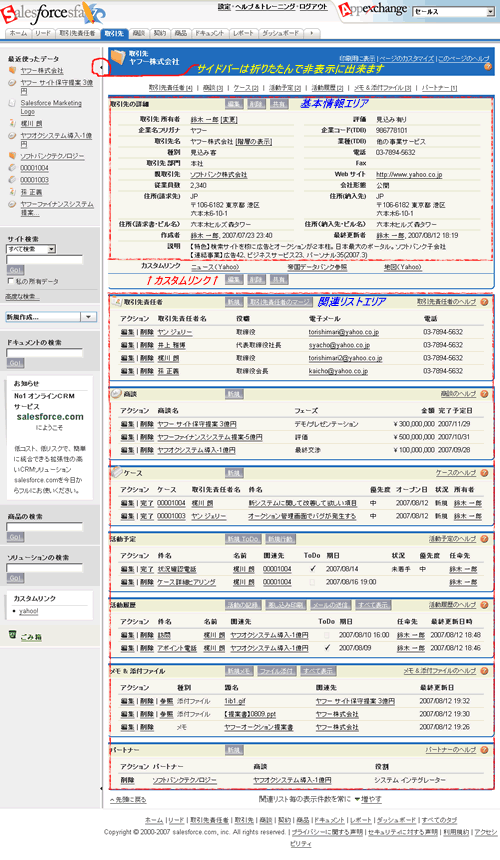Click the document icon beside Salesforce Marketing Logo
The width and height of the screenshot is (500, 860).
[x=12, y=103]
